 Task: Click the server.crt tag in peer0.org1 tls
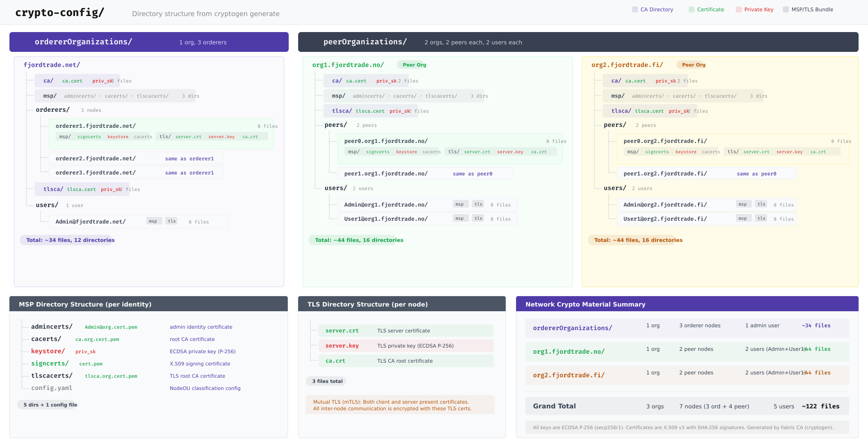(477, 152)
